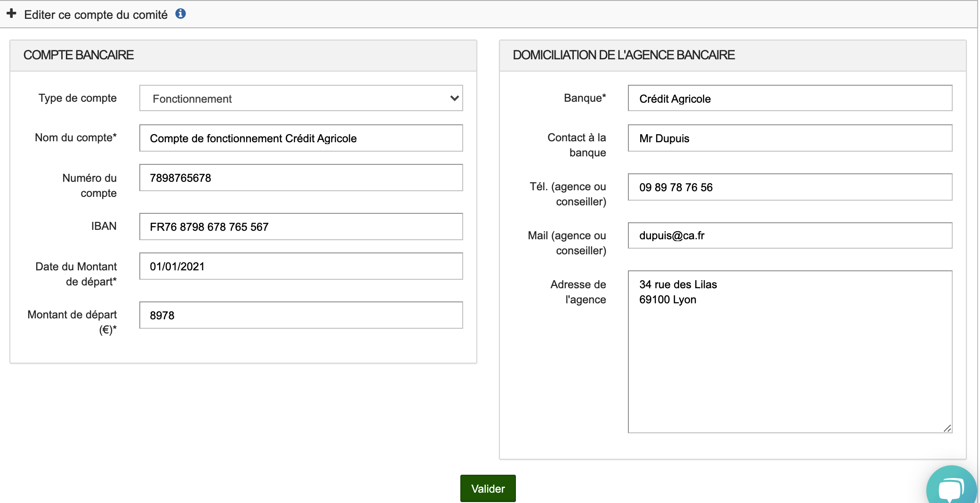Click into the Nom du compte field
980x503 pixels.
(301, 138)
